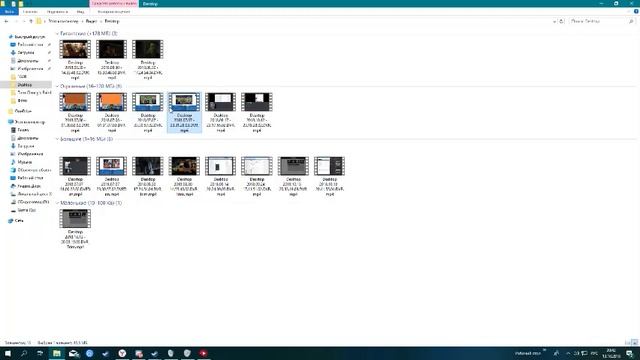Select Этот компьютер in navigation pane
Screen dimensions: 640x360
[x=29, y=122]
